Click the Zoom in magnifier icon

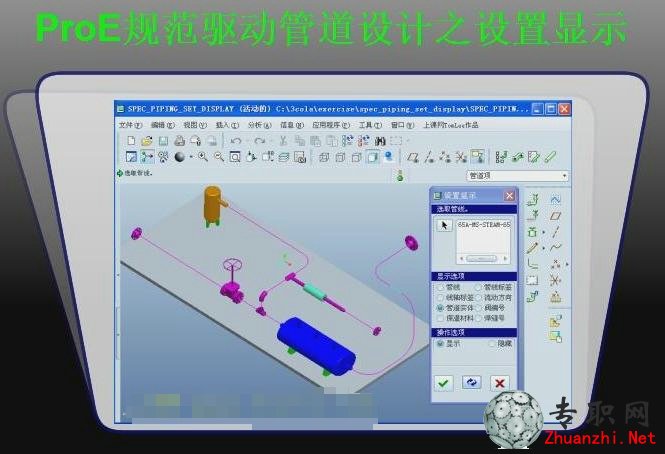pyautogui.click(x=203, y=157)
